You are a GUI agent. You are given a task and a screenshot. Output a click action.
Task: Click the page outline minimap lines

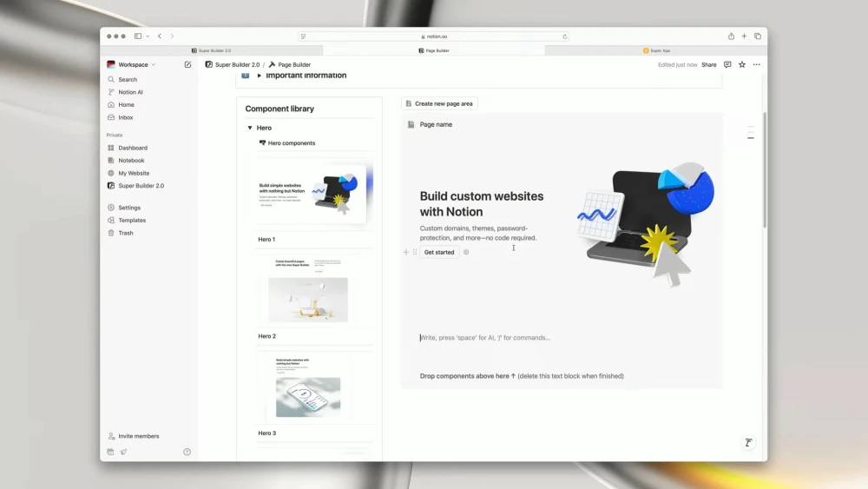751,132
